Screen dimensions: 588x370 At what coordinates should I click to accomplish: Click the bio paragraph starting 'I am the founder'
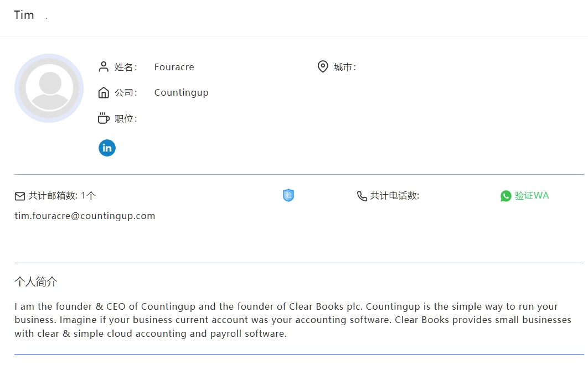(293, 320)
